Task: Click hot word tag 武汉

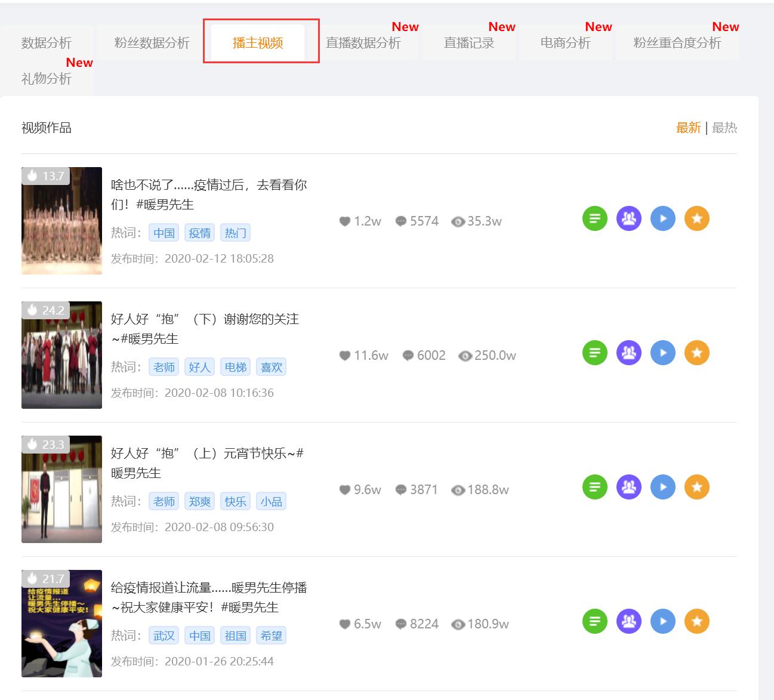Action: pos(164,636)
